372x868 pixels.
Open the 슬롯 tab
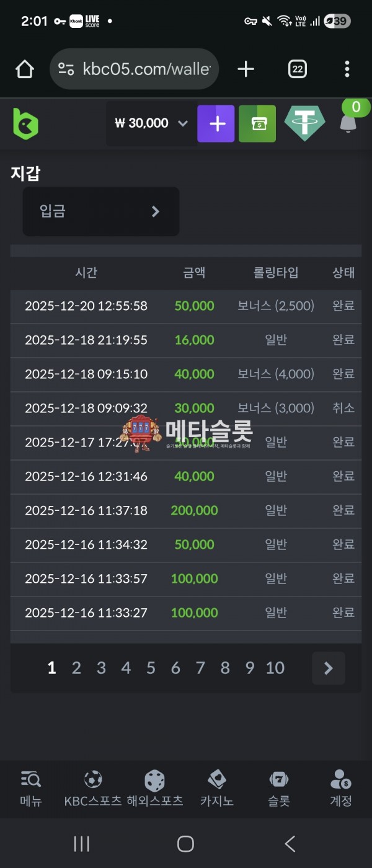[278, 788]
